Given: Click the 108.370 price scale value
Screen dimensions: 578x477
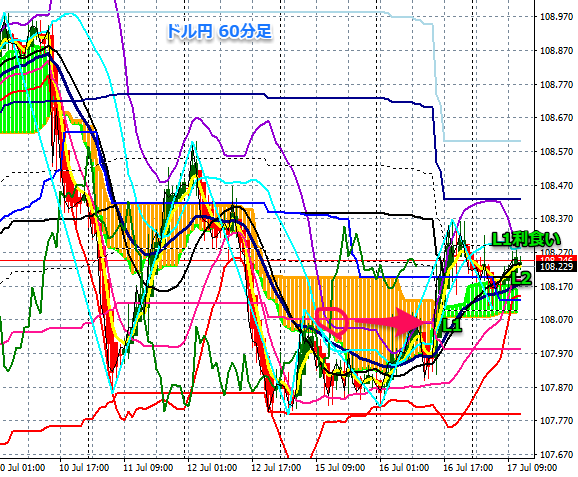Looking at the screenshot, I should coord(556,219).
